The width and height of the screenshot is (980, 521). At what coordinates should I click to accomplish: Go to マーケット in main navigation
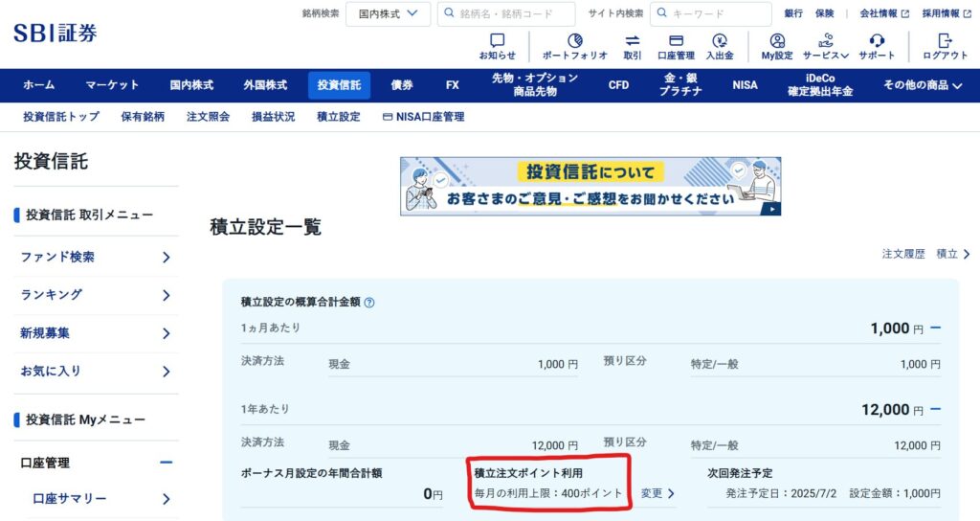pos(113,85)
